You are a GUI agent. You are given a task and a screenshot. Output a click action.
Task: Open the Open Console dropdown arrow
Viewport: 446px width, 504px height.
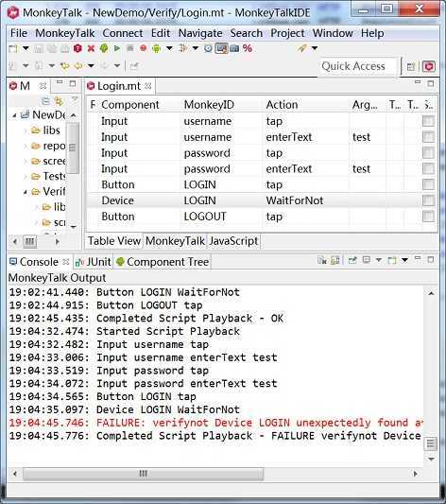click(405, 260)
